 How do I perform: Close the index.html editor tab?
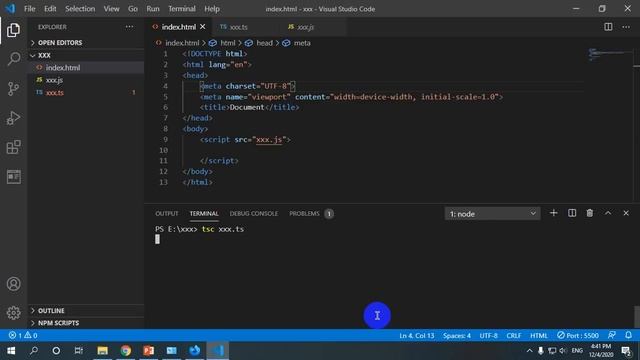[203, 27]
